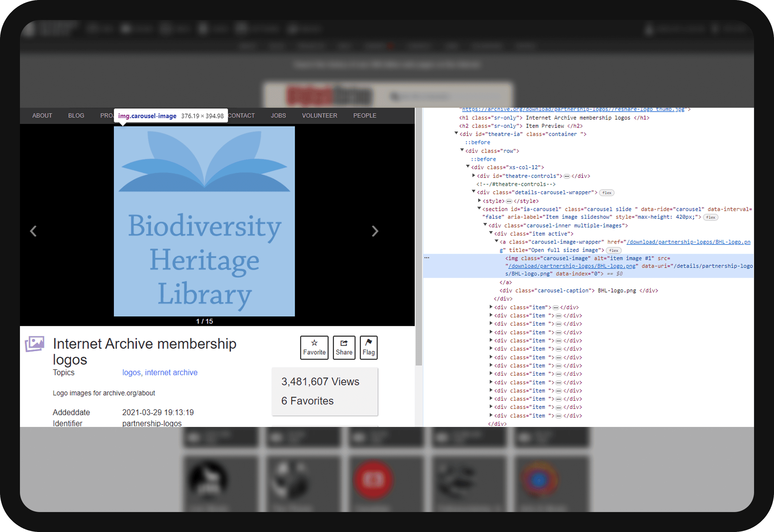Collapse the details-carousel-wrapper div node
774x532 pixels.
(474, 192)
